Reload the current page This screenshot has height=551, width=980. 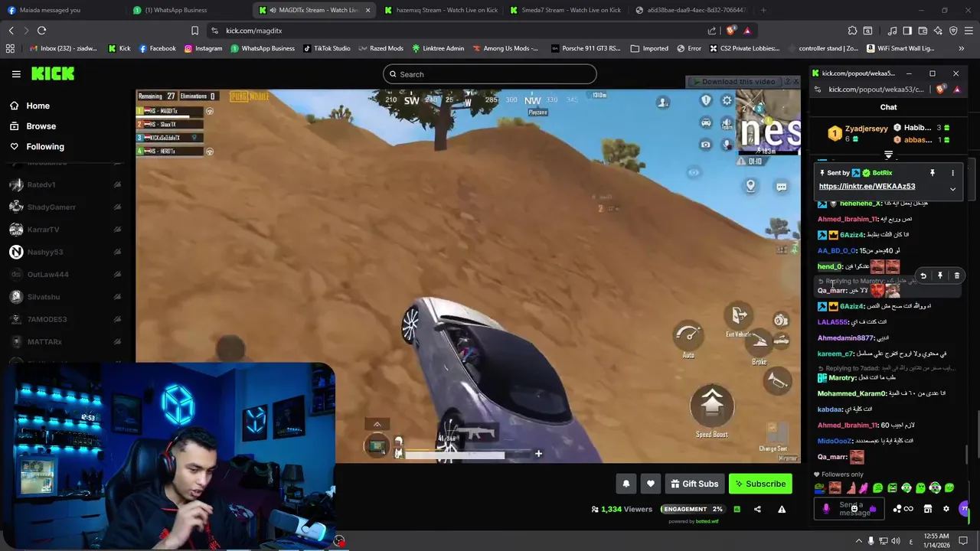[x=41, y=31]
